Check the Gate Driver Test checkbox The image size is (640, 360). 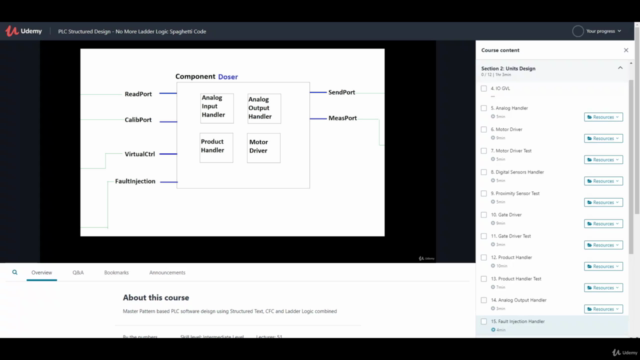pyautogui.click(x=484, y=236)
